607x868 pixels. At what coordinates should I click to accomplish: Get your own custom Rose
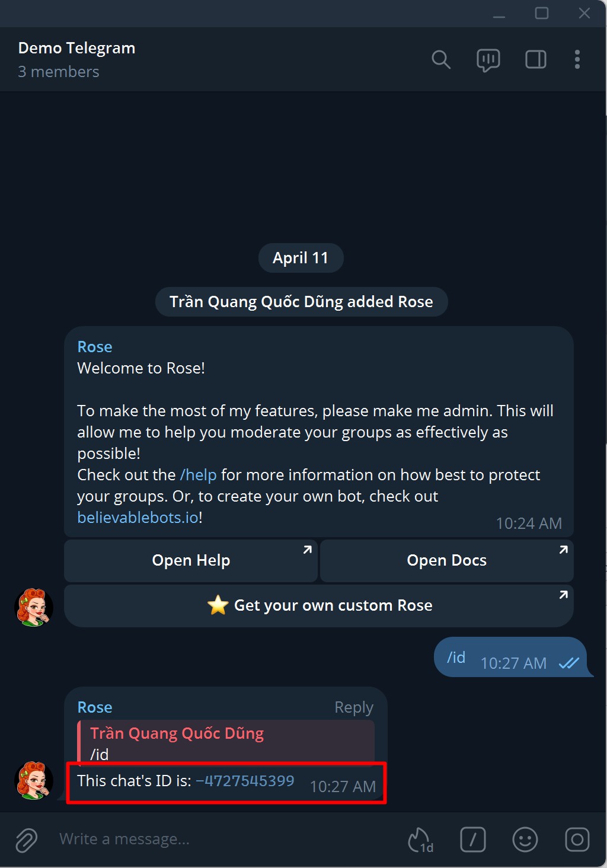click(319, 605)
